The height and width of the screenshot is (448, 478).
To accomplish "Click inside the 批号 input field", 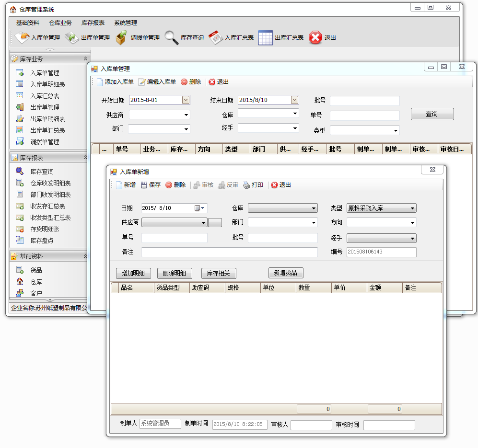I will tap(283, 238).
